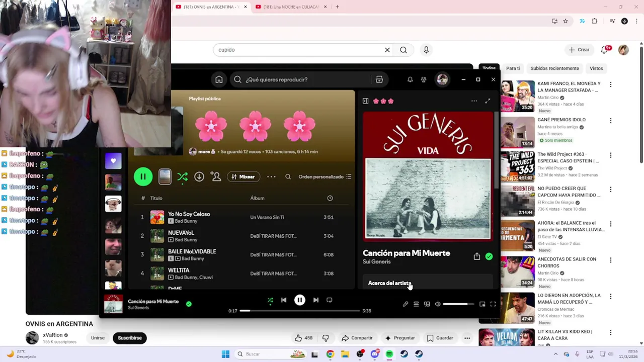Search within the playlist magnifier icon
Image resolution: width=644 pixels, height=362 pixels.
(288, 176)
